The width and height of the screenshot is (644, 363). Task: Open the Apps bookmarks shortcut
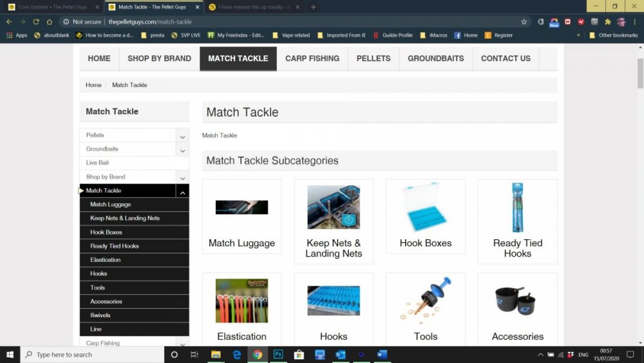pos(17,35)
